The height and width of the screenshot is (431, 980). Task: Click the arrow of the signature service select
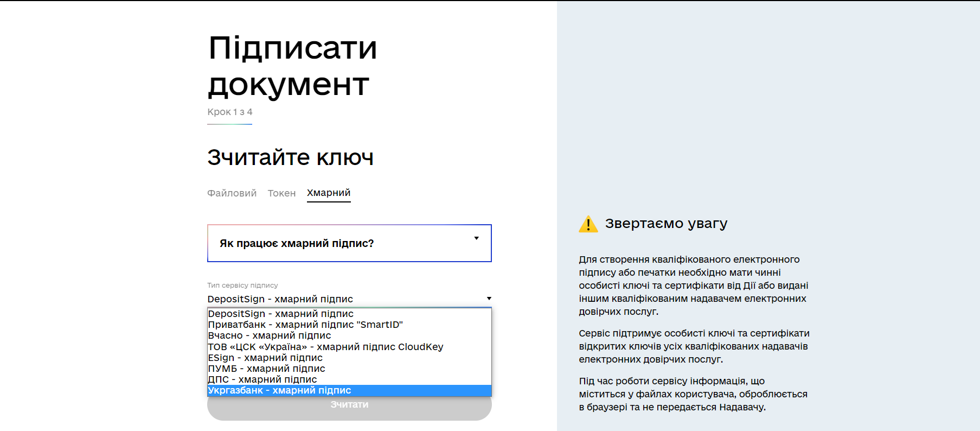tap(489, 299)
